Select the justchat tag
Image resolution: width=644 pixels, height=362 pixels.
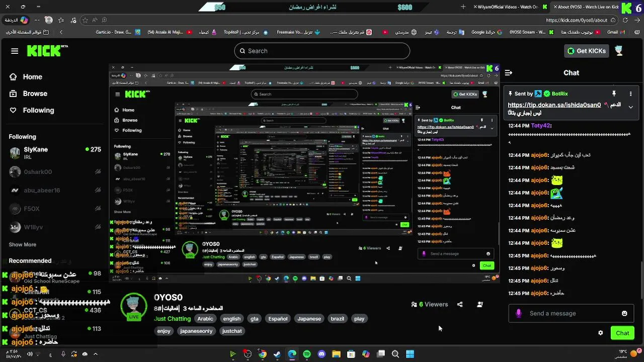(x=232, y=331)
